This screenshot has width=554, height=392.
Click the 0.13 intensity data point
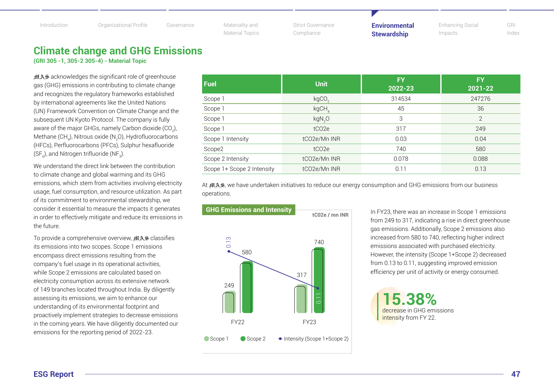[x=229, y=251]
